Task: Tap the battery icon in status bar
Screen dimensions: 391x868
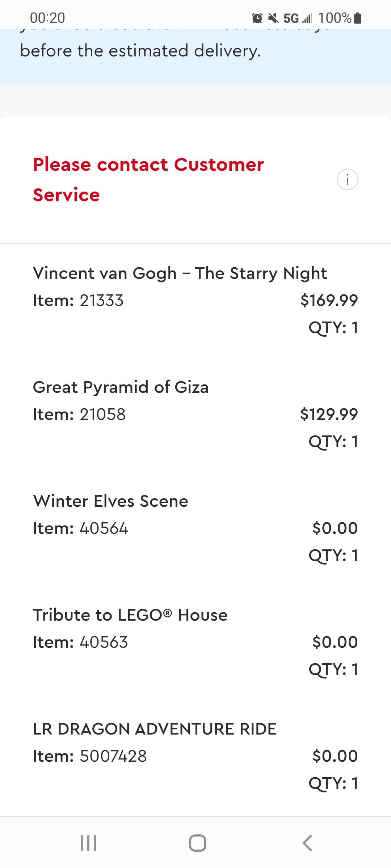Action: tap(357, 18)
